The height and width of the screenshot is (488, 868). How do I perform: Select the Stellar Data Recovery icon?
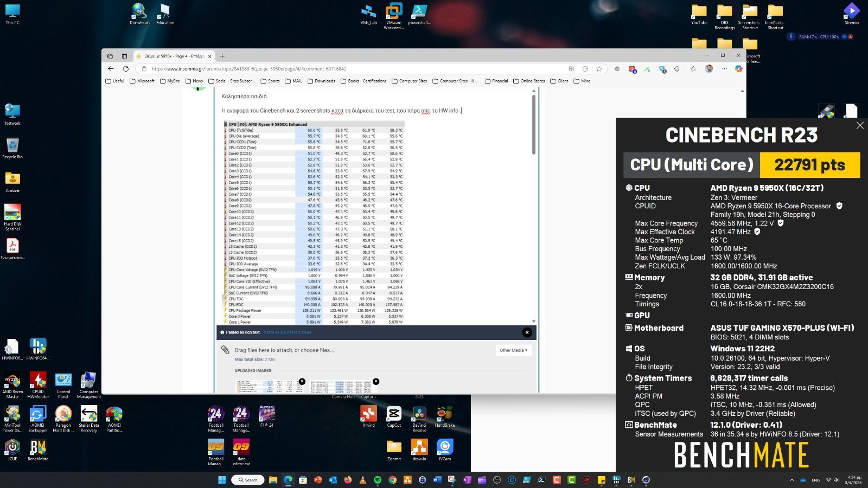(x=89, y=419)
